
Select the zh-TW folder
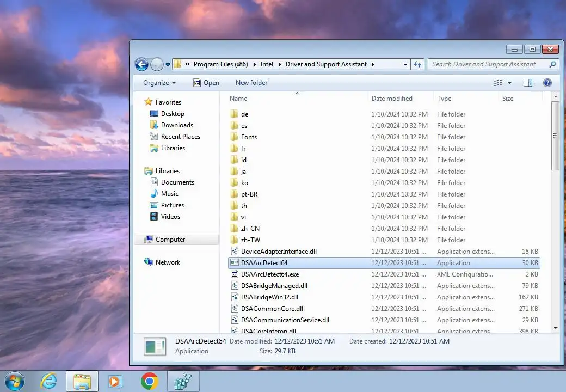coord(384,240)
